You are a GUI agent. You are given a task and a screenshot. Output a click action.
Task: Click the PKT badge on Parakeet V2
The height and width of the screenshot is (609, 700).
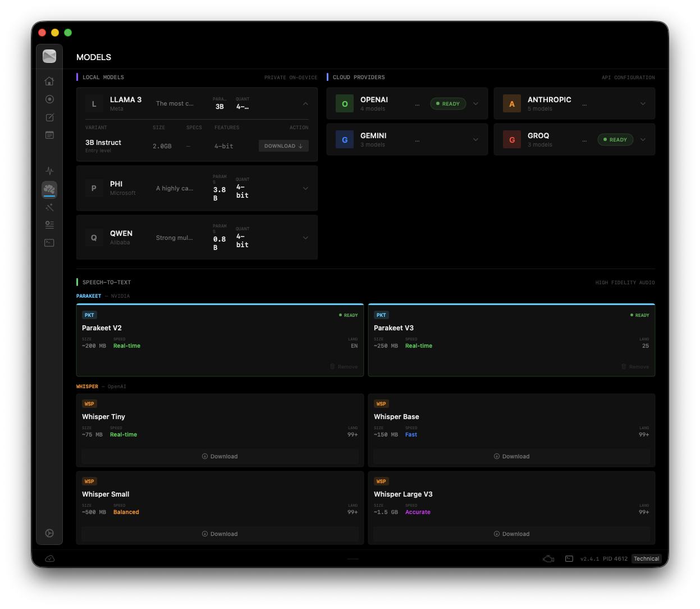pos(89,315)
